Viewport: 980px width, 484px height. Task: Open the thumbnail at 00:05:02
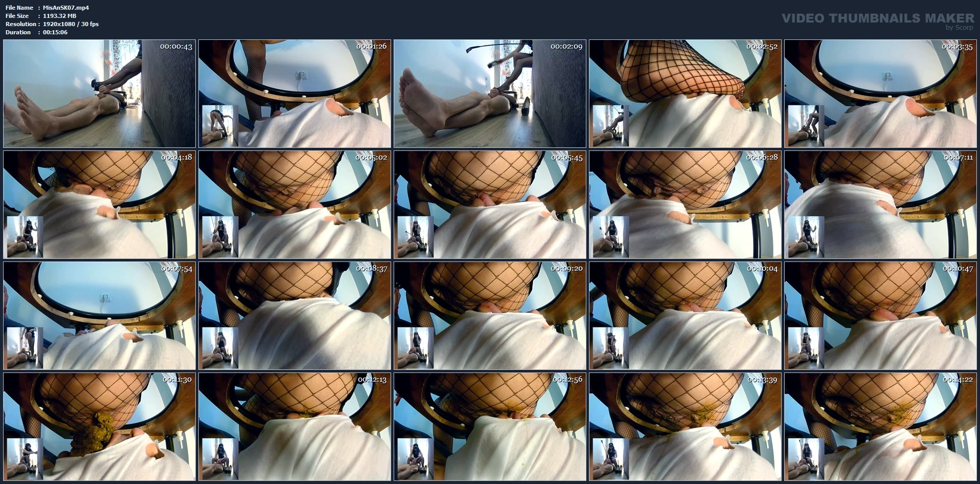294,205
